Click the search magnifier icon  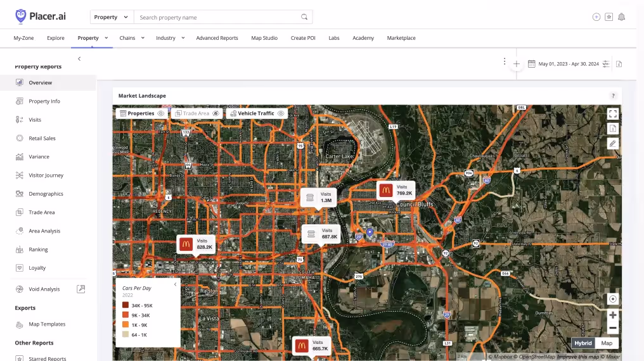coord(304,17)
